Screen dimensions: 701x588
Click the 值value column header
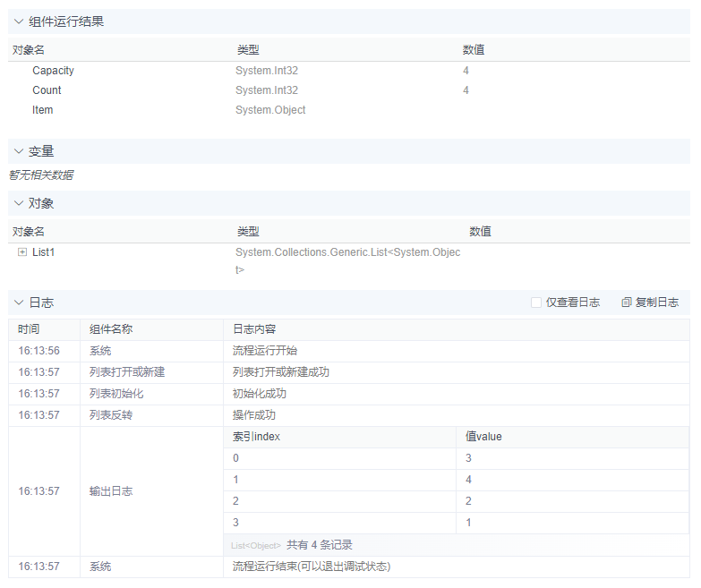pos(483,437)
